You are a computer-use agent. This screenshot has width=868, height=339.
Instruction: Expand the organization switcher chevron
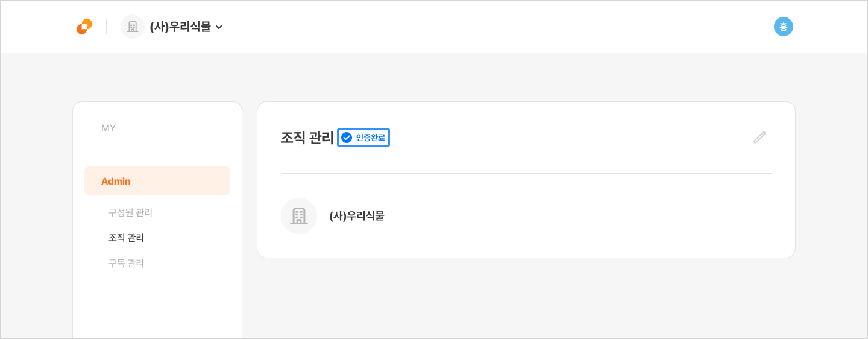(219, 27)
